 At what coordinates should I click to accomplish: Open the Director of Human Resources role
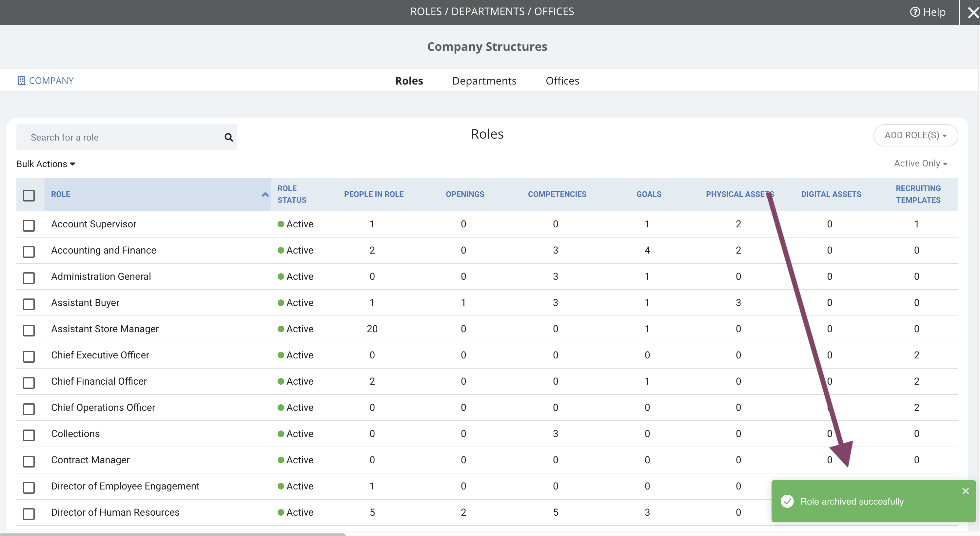pos(115,513)
